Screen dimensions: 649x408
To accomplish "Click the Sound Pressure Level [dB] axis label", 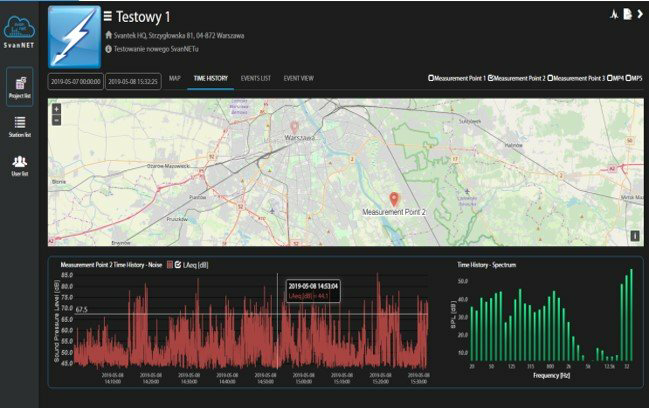I will (x=57, y=321).
